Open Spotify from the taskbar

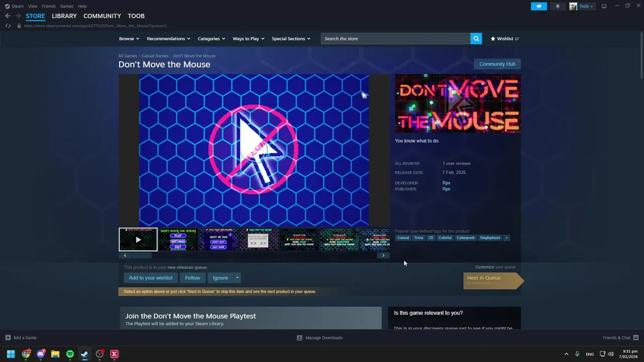(70, 354)
